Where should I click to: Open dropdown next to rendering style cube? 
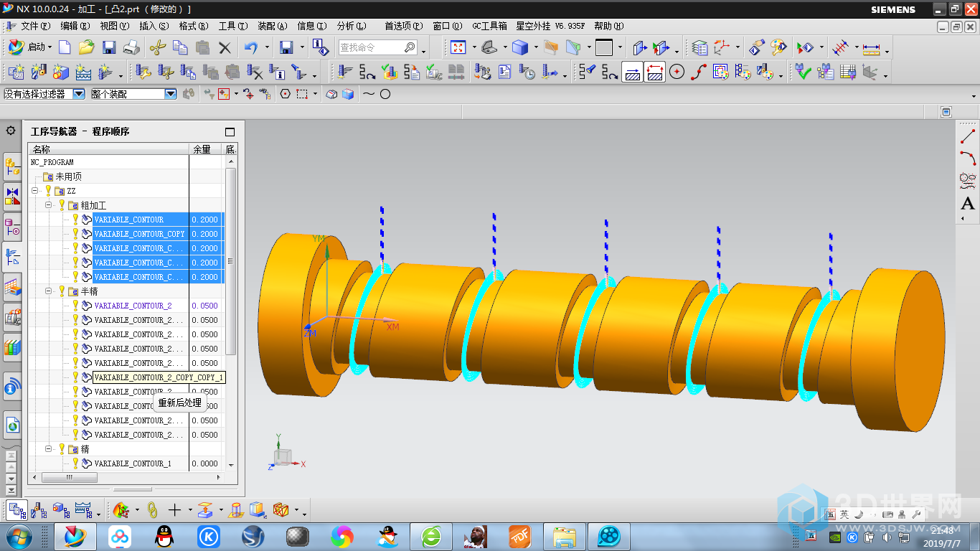(x=534, y=47)
